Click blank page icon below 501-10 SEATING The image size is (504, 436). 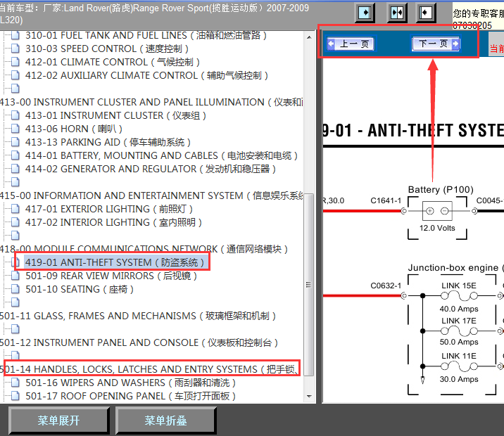pos(15,302)
